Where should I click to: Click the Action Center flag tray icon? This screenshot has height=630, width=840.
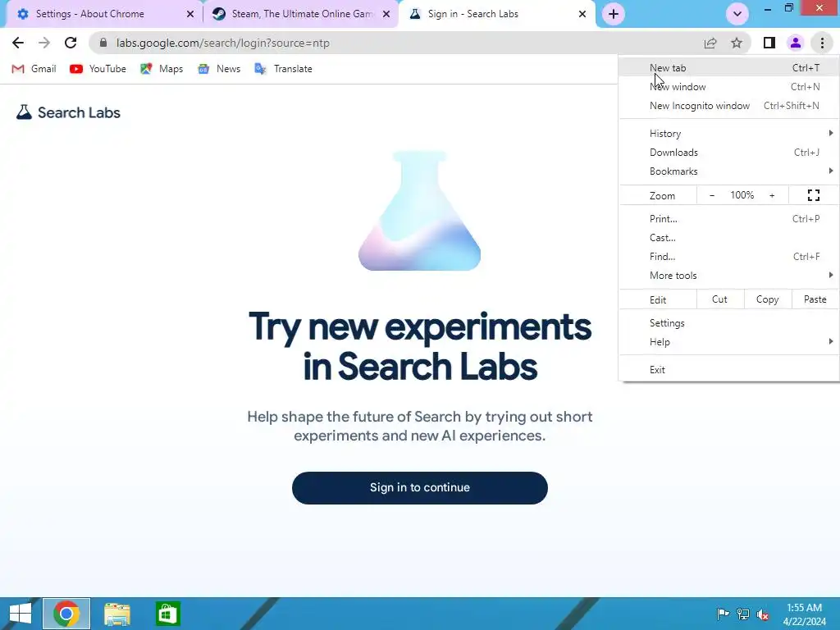724,614
